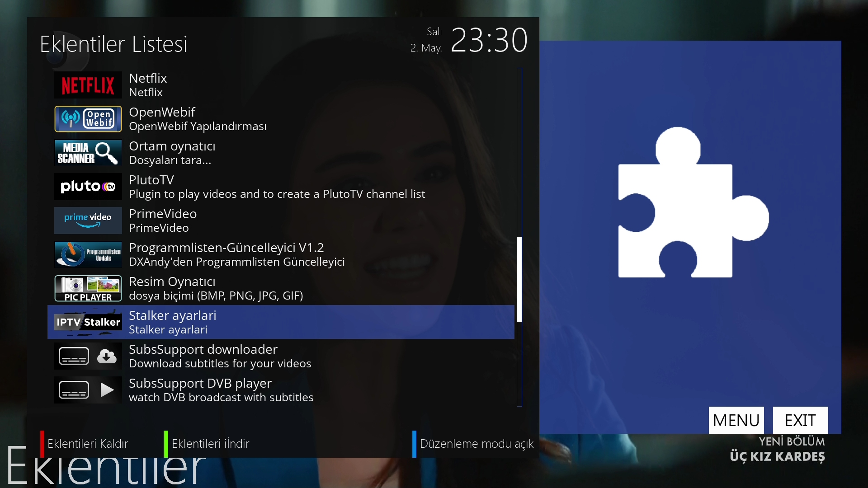This screenshot has height=488, width=868.
Task: Click the large puzzle piece plugin image
Action: (x=693, y=202)
